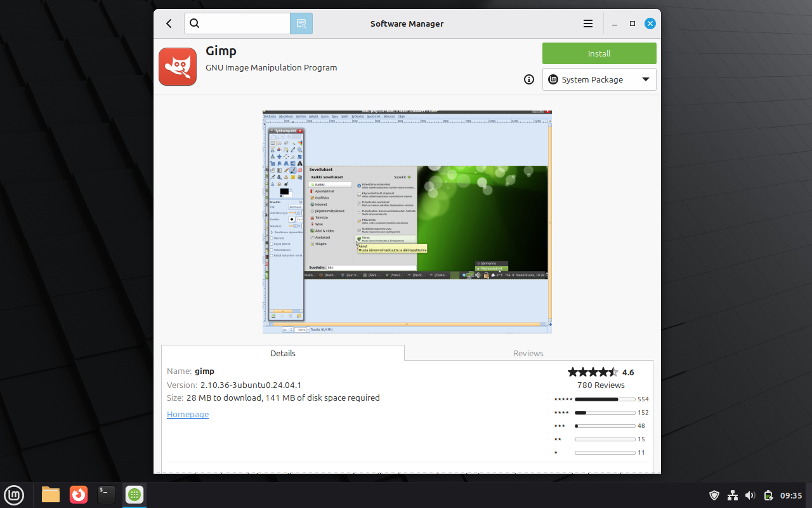Switch to the Reviews tab
Viewport: 812px width, 508px height.
pyautogui.click(x=528, y=353)
